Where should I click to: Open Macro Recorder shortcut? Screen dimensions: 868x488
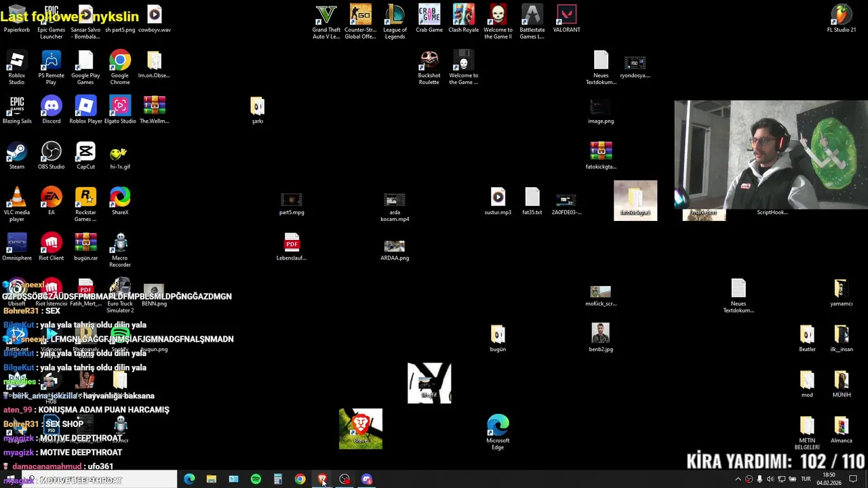120,249
